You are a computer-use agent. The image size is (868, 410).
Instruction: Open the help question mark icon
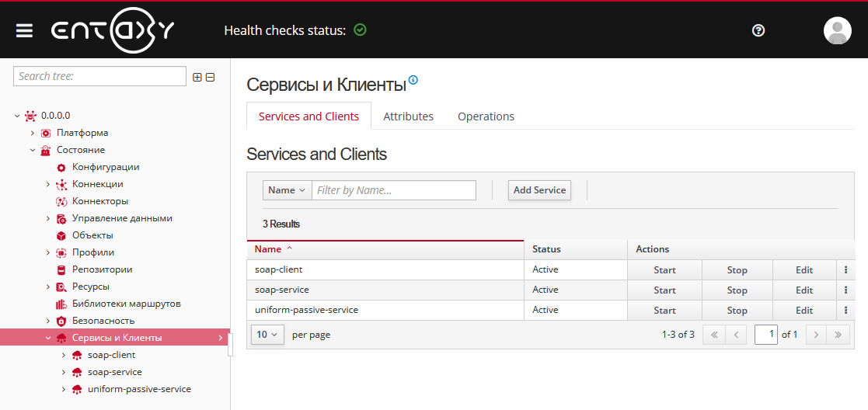[758, 30]
